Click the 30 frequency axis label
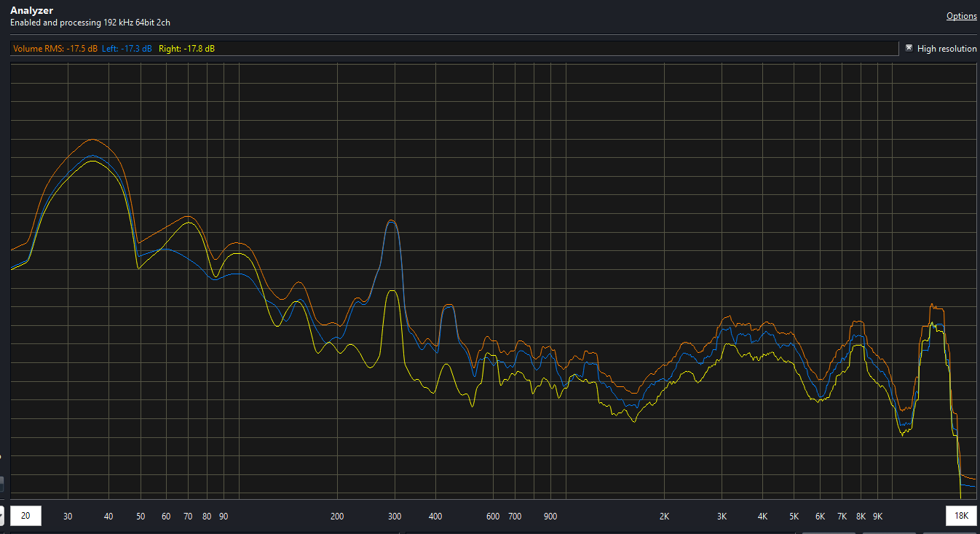 coord(68,517)
